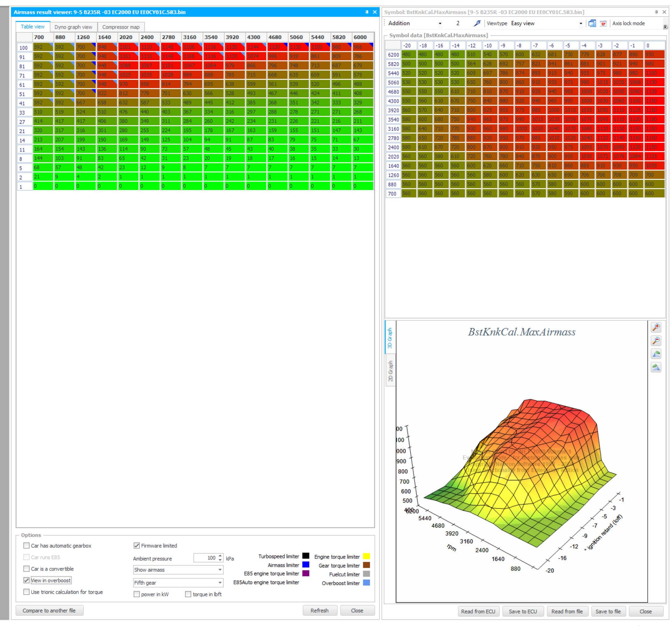The width and height of the screenshot is (672, 626).
Task: Select the '0' column header in symbol table
Action: [x=654, y=45]
